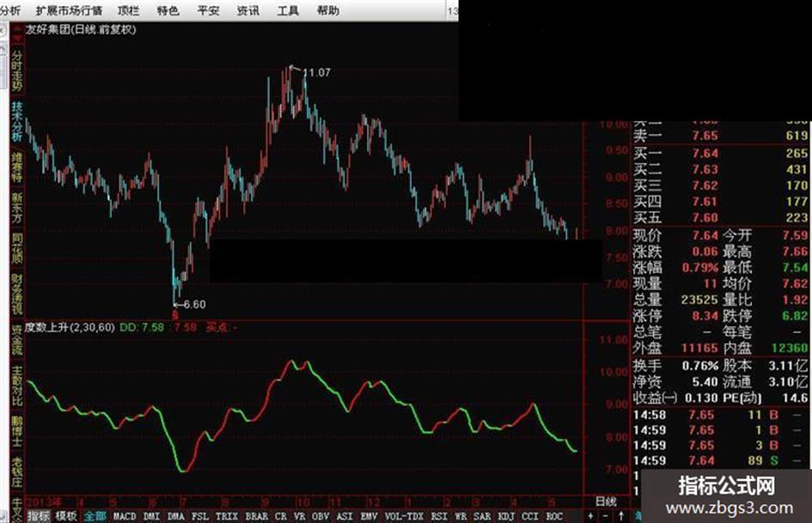Screen dimensions: 812x523
Task: Click the 买四 7.61 order row
Action: [x=720, y=202]
